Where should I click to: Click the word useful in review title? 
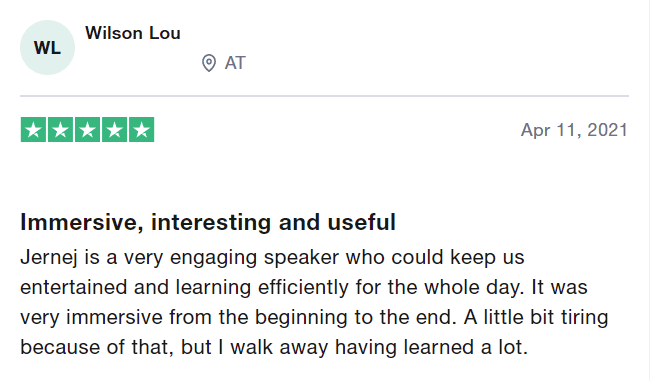tap(361, 222)
